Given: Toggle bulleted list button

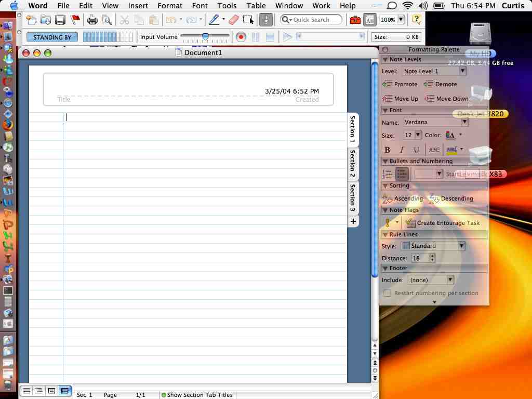Looking at the screenshot, I should point(402,174).
